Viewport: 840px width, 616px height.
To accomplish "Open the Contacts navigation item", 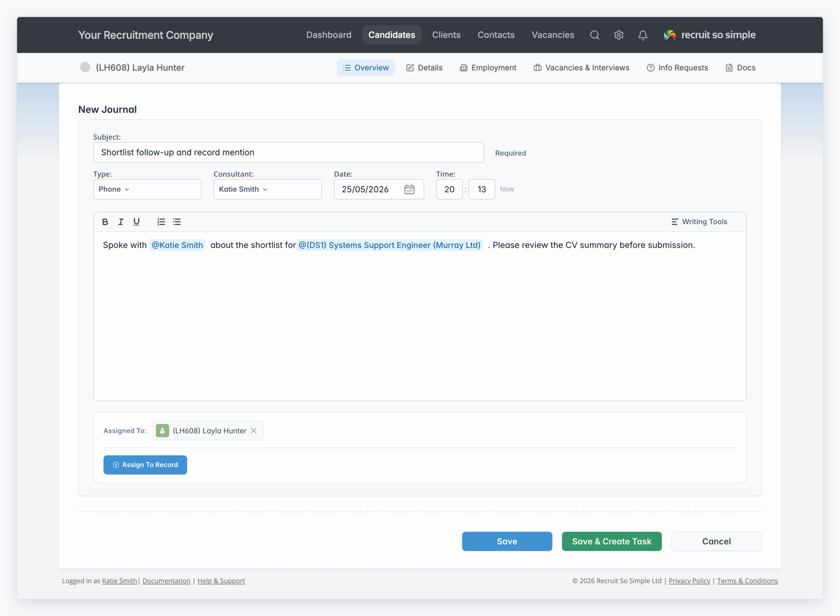I will point(496,35).
